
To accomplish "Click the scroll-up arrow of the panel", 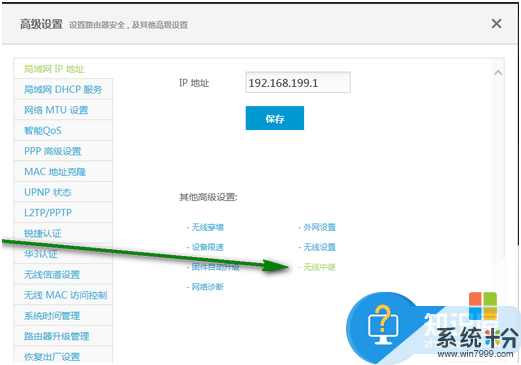I will (498, 72).
